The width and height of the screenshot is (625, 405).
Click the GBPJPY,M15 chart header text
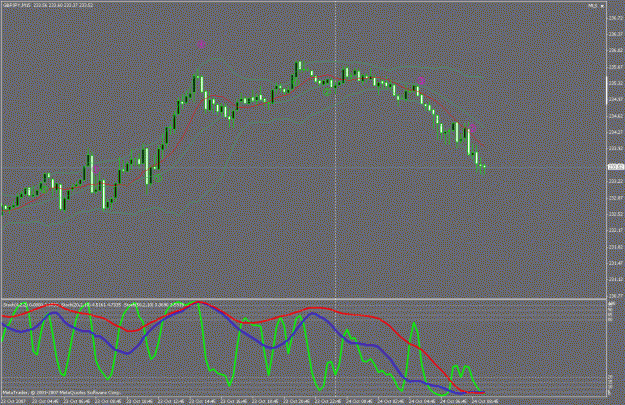coord(48,6)
